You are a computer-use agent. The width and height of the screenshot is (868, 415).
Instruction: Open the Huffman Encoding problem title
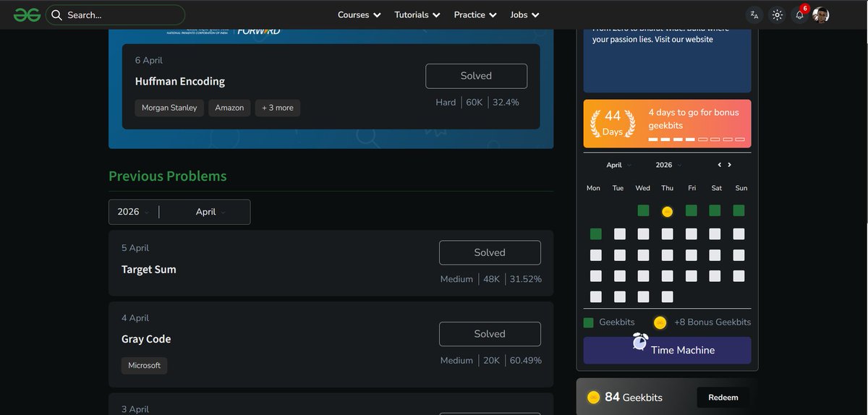[x=180, y=82]
